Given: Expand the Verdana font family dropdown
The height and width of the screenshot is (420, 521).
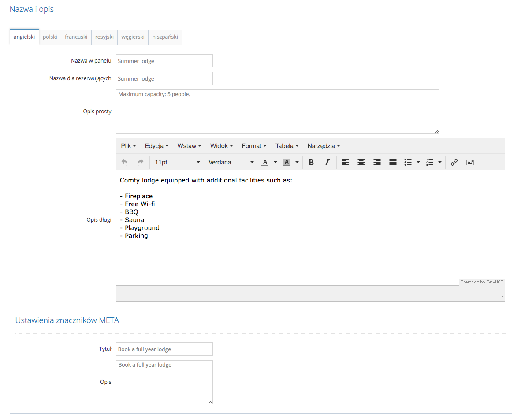Looking at the screenshot, I should [x=231, y=162].
